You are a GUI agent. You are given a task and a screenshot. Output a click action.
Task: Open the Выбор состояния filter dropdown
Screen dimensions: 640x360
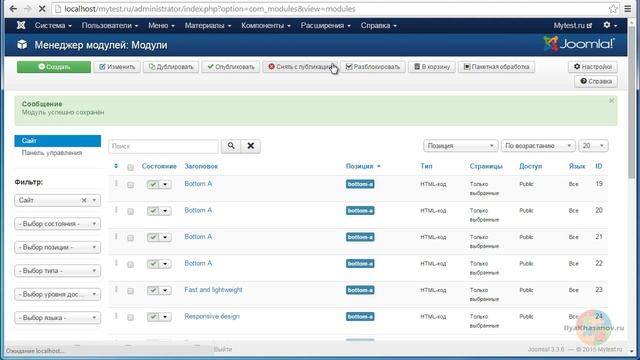[x=58, y=224]
